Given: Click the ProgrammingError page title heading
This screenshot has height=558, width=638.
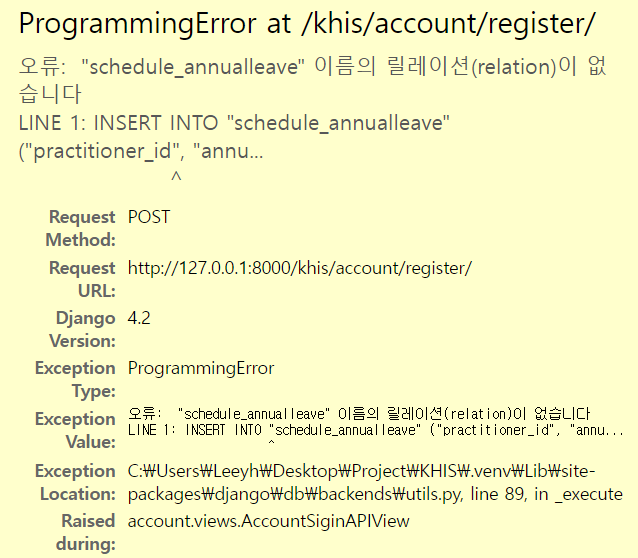Looking at the screenshot, I should pyautogui.click(x=307, y=24).
